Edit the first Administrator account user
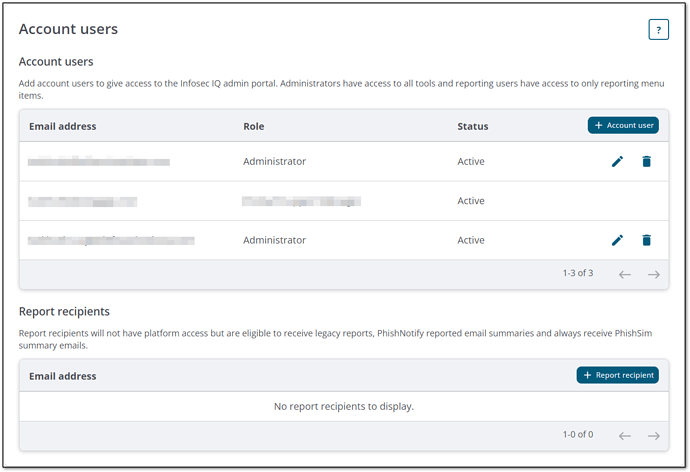Image resolution: width=690 pixels, height=472 pixels. click(617, 161)
